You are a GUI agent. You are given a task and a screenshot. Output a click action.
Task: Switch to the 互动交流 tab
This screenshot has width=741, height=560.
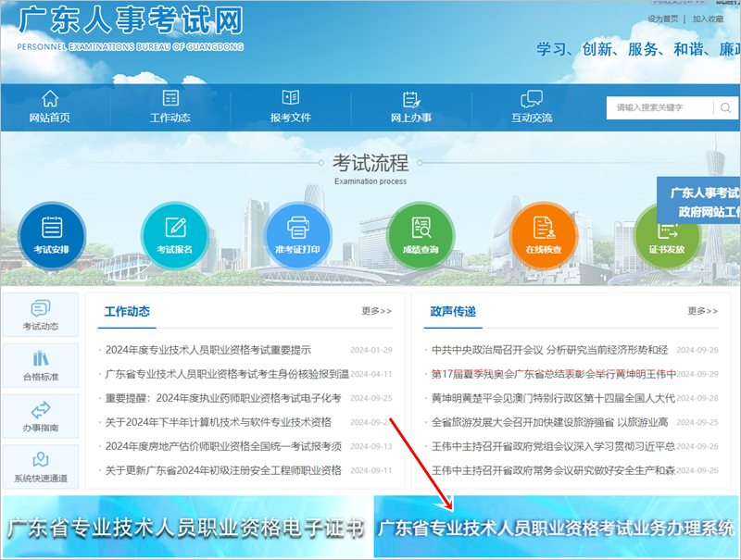pos(530,106)
